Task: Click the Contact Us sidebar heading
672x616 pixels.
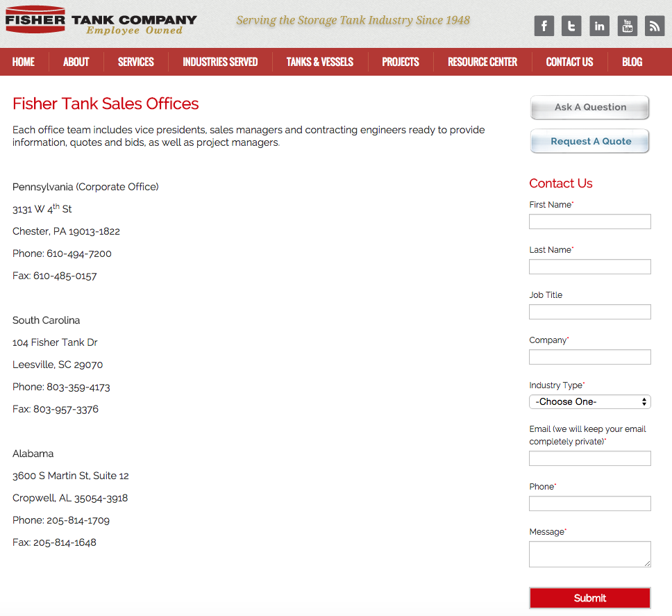Action: 560,183
